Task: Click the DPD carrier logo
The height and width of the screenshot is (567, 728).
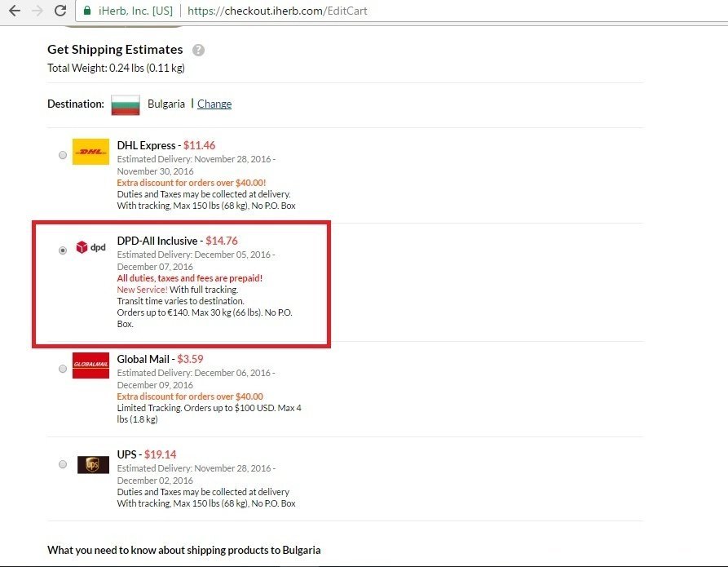Action: click(x=90, y=247)
